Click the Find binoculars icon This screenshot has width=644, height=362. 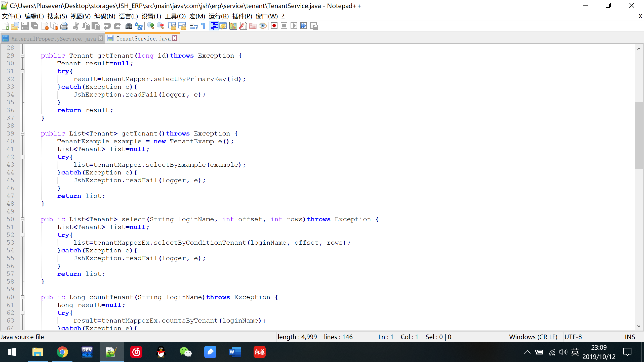coord(129,26)
